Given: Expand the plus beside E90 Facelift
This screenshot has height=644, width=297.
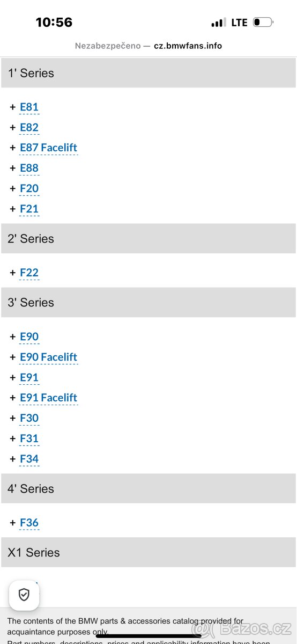Looking at the screenshot, I should coord(12,357).
